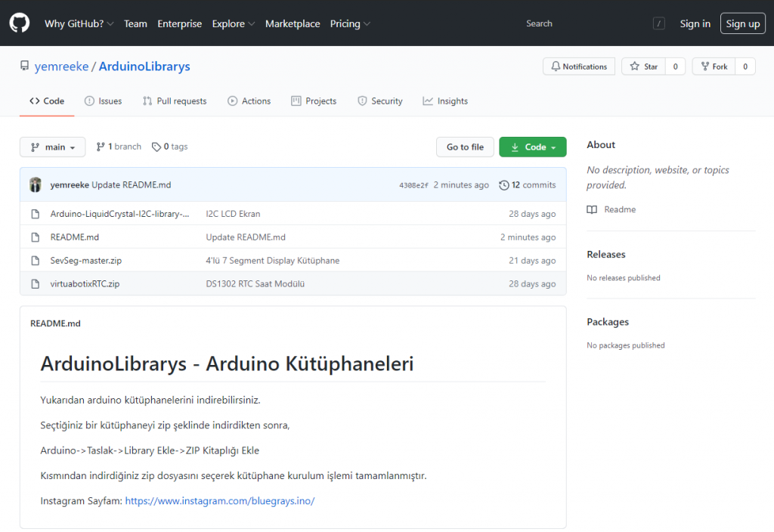Click the GitHub Octocat logo
774x532 pixels.
[19, 23]
